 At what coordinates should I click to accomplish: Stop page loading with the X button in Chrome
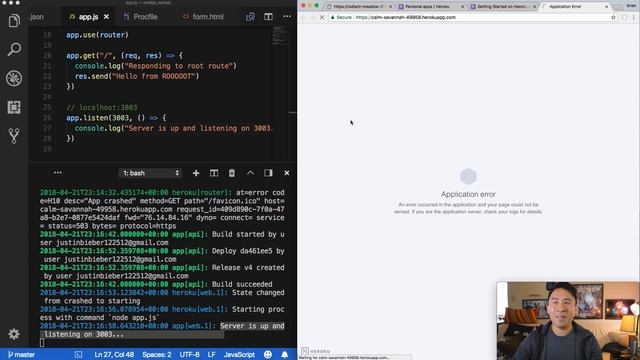pyautogui.click(x=322, y=17)
